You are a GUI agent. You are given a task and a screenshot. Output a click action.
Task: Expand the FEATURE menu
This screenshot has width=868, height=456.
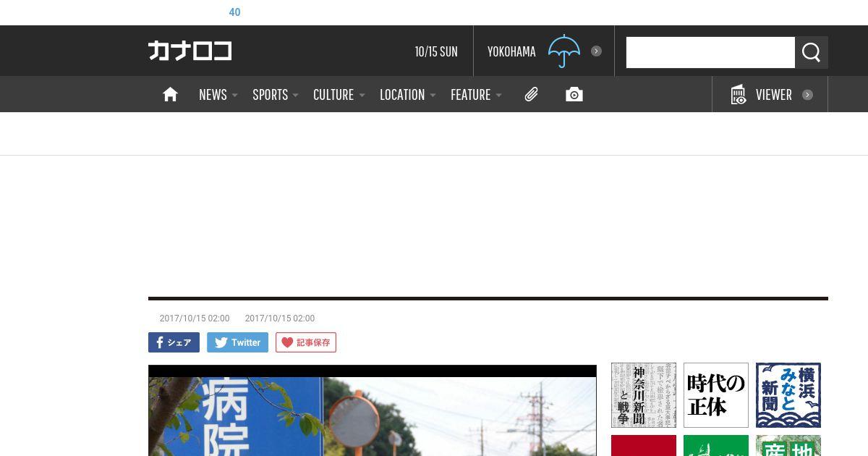coord(476,95)
